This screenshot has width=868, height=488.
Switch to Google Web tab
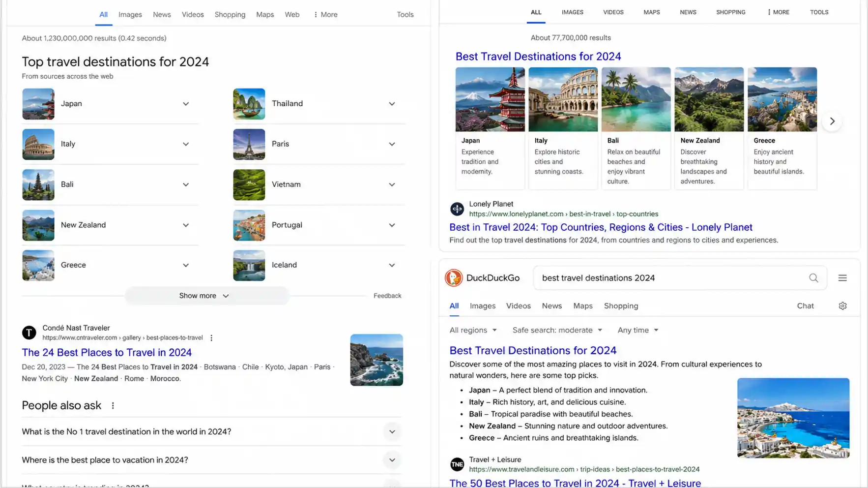click(292, 15)
